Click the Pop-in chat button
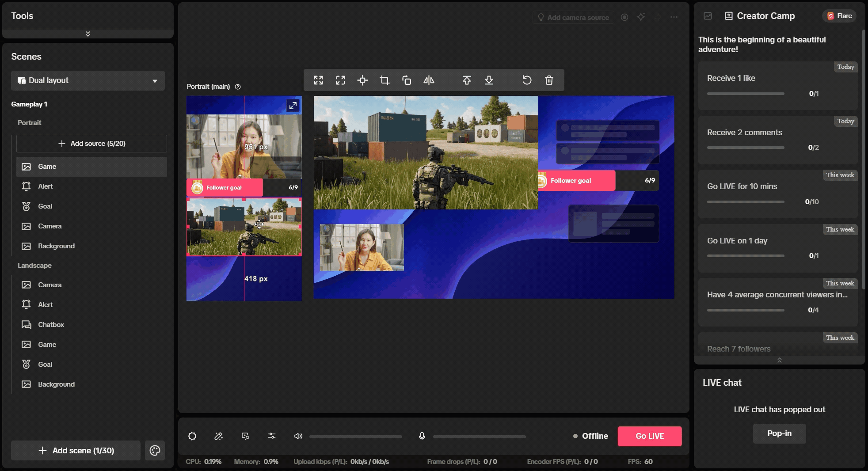 click(779, 433)
